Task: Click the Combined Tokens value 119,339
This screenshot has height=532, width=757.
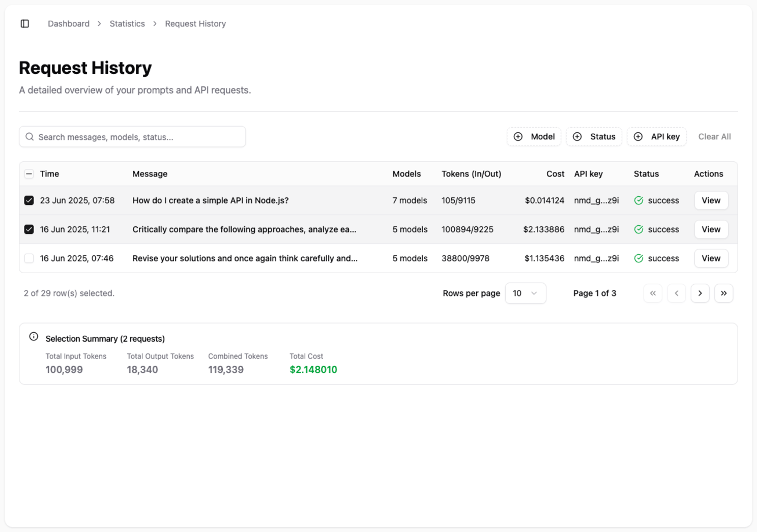Action: [226, 370]
